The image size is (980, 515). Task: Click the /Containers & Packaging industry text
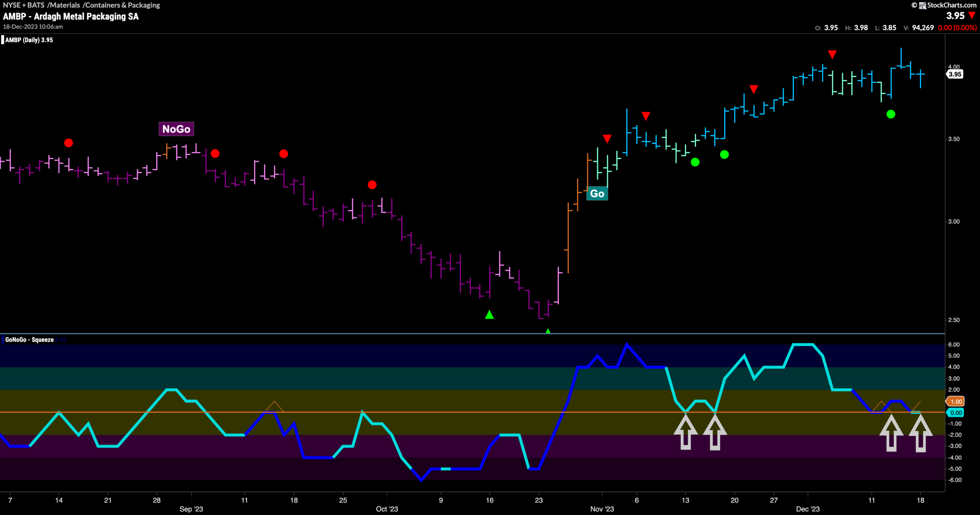121,5
